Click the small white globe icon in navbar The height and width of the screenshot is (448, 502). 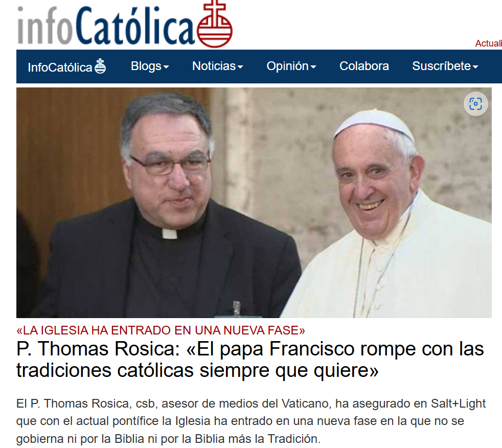(100, 66)
